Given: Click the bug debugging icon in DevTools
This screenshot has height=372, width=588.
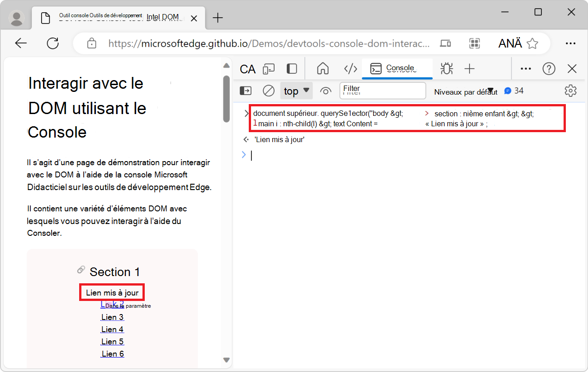Looking at the screenshot, I should [446, 69].
